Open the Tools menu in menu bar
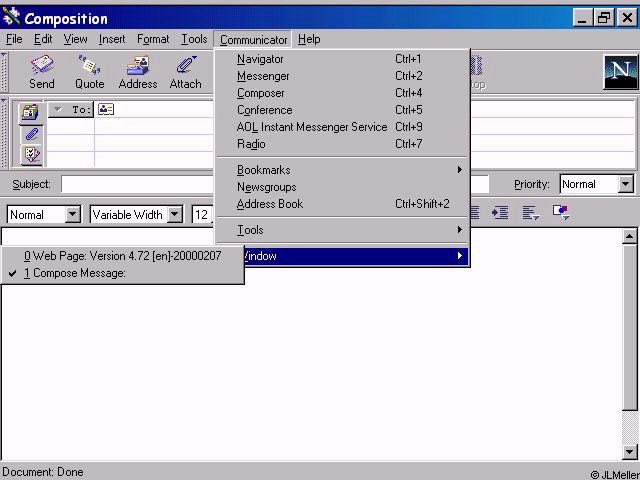The width and height of the screenshot is (640, 480). [x=194, y=39]
